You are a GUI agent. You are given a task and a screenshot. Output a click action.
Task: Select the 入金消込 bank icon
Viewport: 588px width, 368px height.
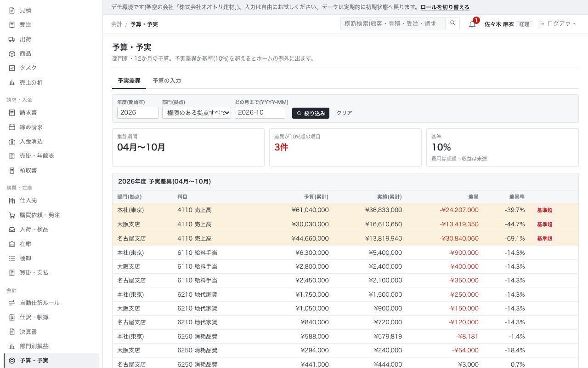pyautogui.click(x=12, y=142)
